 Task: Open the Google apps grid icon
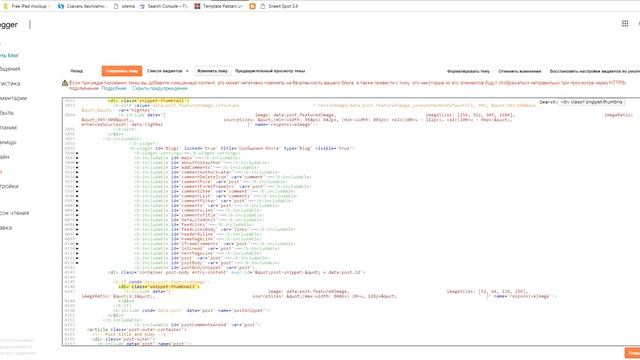(625, 24)
